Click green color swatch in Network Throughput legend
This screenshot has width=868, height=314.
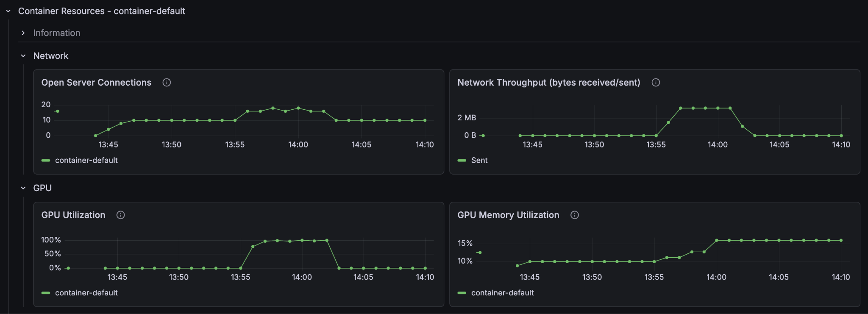462,161
